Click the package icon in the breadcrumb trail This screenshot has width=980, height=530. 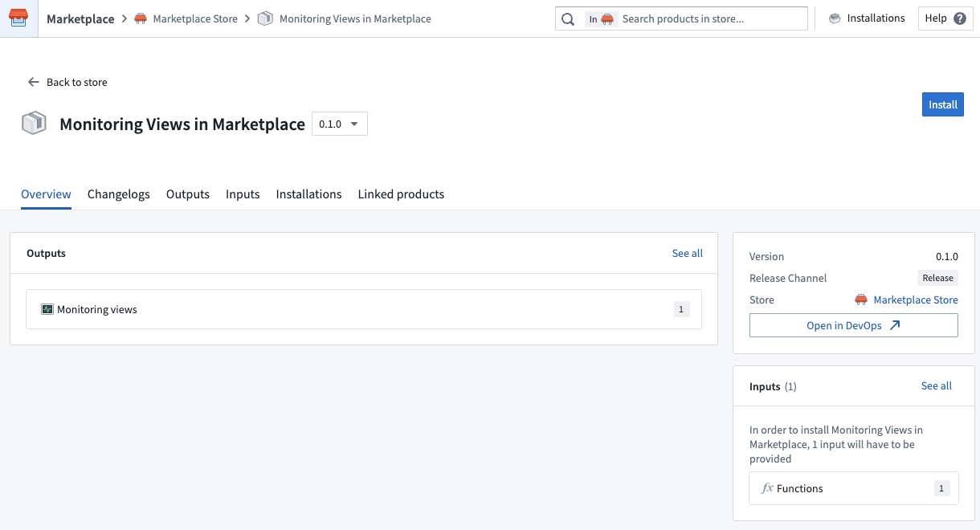pyautogui.click(x=265, y=18)
